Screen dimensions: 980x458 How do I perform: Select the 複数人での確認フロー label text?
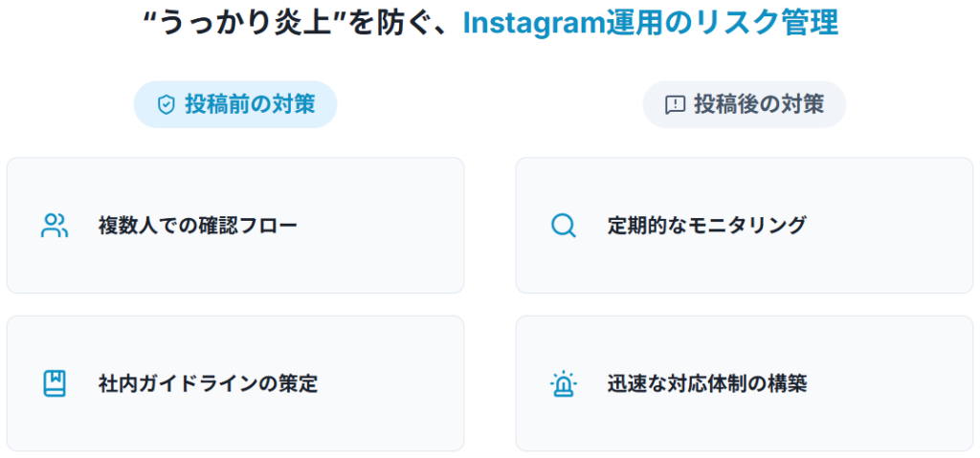point(197,227)
